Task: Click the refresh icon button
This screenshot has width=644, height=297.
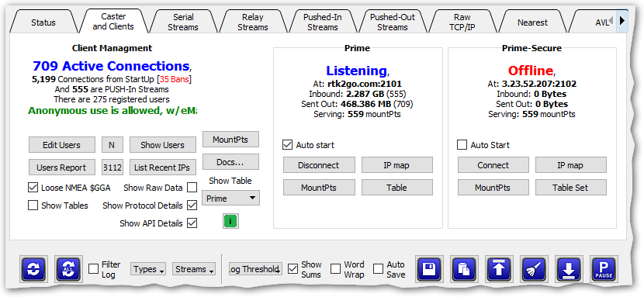Action: (x=33, y=269)
